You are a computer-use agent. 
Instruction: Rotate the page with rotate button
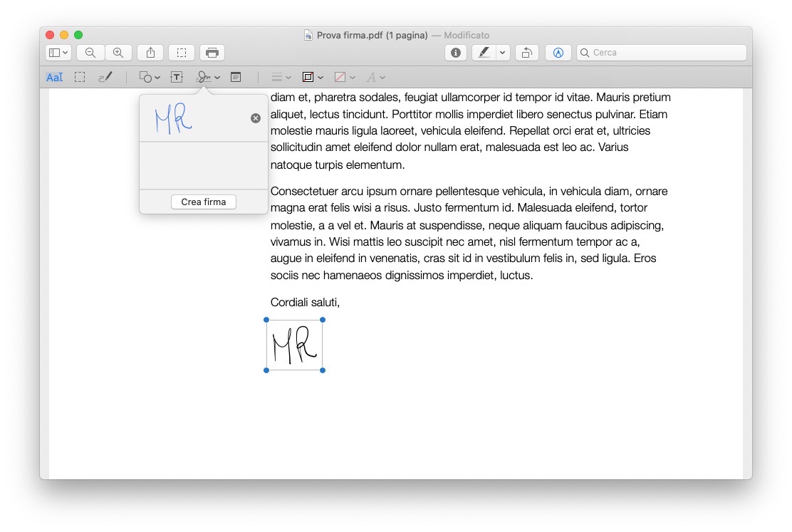[x=527, y=53]
